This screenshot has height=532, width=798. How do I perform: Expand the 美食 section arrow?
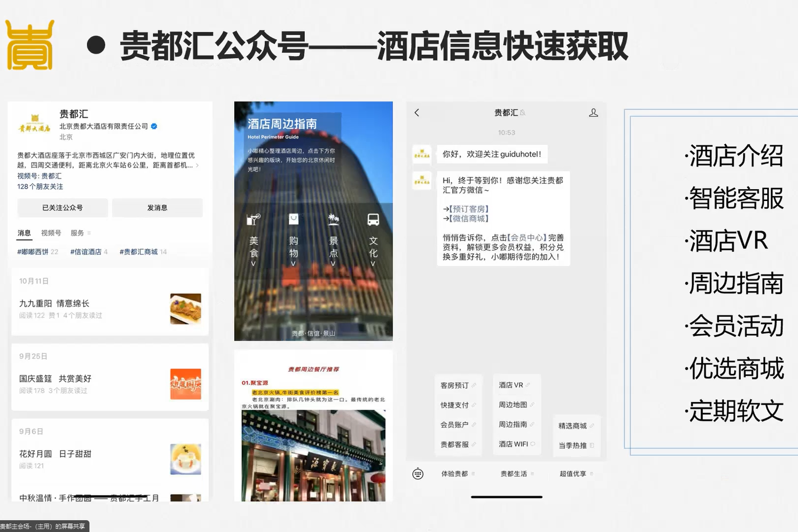coord(254,264)
